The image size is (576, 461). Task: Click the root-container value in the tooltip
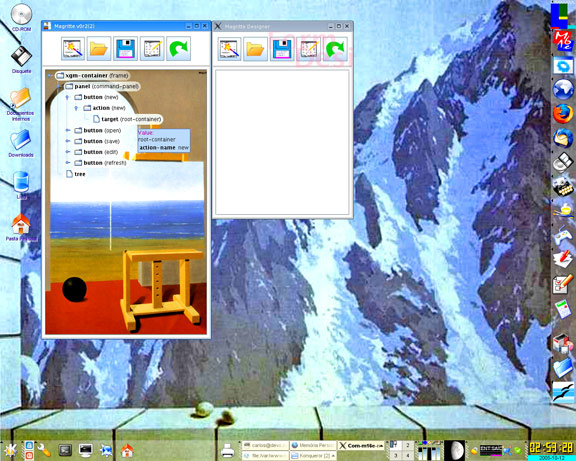(x=157, y=140)
